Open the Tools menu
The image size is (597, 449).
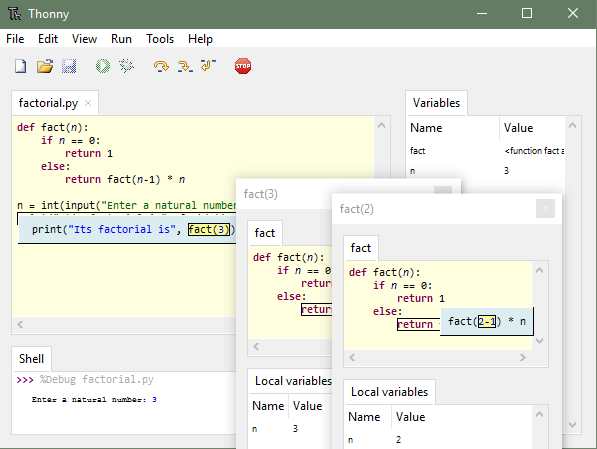[x=160, y=39]
